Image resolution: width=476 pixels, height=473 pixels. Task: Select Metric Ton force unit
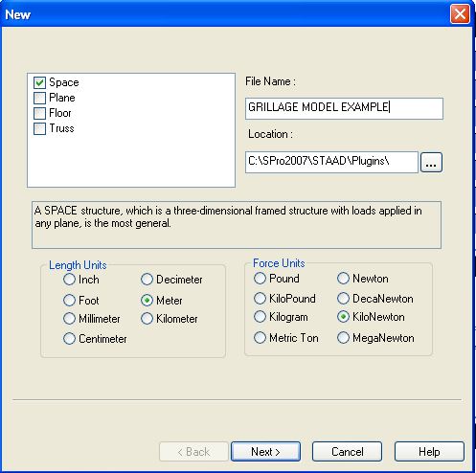point(260,337)
